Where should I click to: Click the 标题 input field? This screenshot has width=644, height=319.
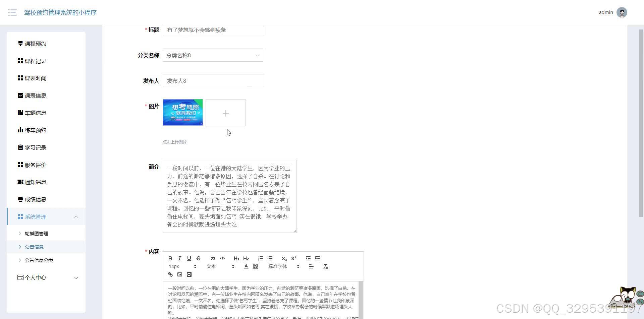(213, 30)
